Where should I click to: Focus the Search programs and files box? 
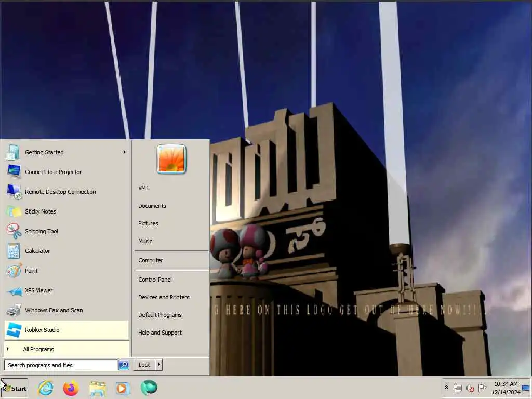coord(61,365)
